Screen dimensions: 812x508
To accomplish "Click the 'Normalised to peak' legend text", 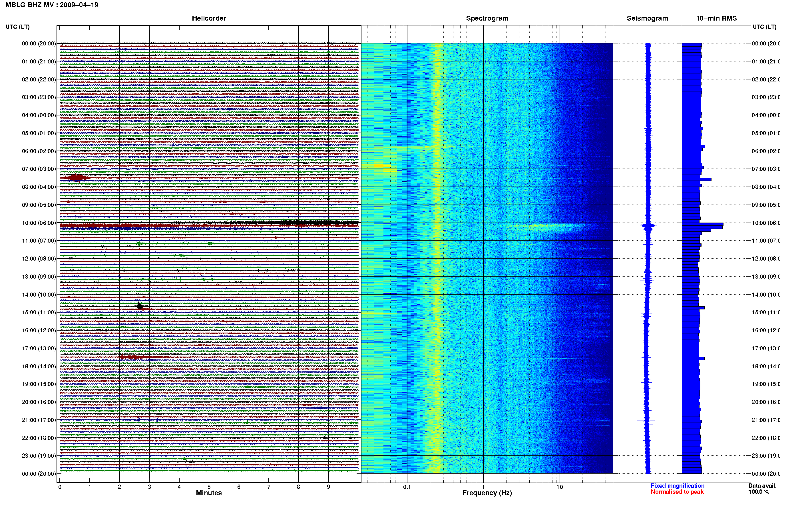I will [x=677, y=491].
